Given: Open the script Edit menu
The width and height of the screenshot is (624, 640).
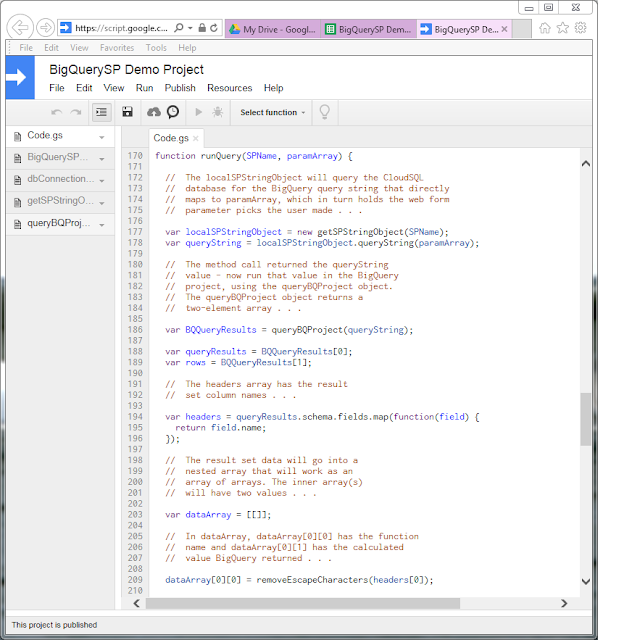Looking at the screenshot, I should [84, 88].
